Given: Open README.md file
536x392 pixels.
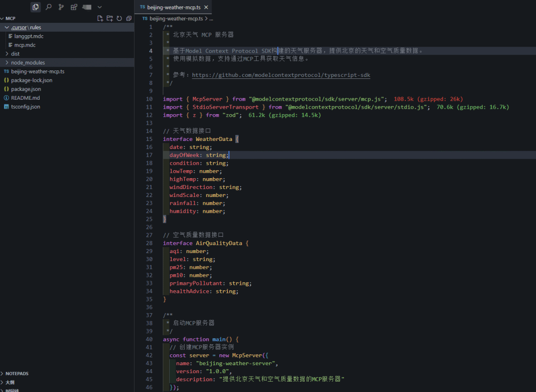Looking at the screenshot, I should point(25,98).
